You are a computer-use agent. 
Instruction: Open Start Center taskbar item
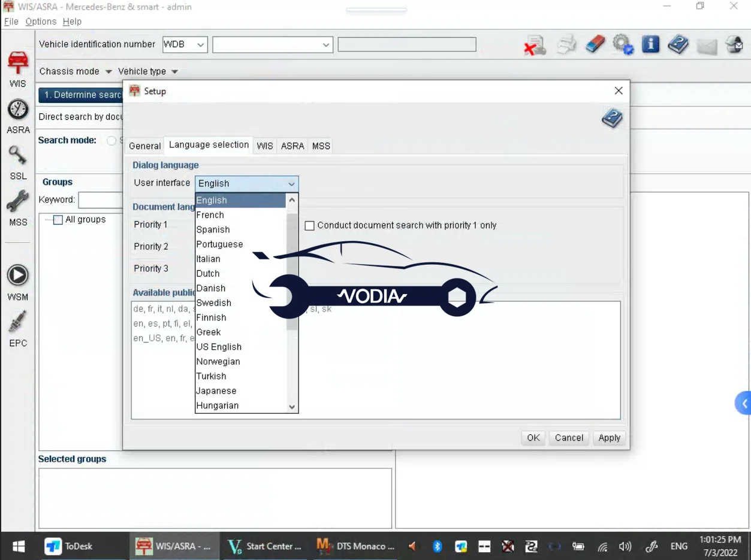pyautogui.click(x=265, y=546)
